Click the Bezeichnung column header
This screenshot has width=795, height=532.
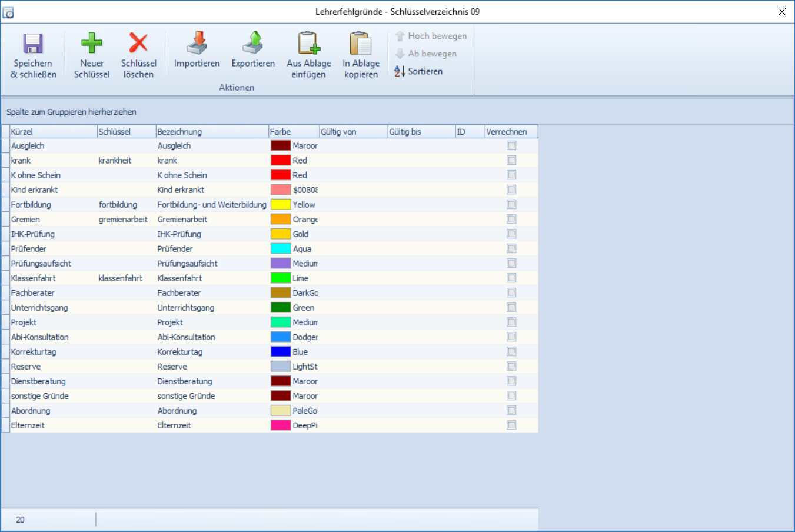pyautogui.click(x=212, y=132)
